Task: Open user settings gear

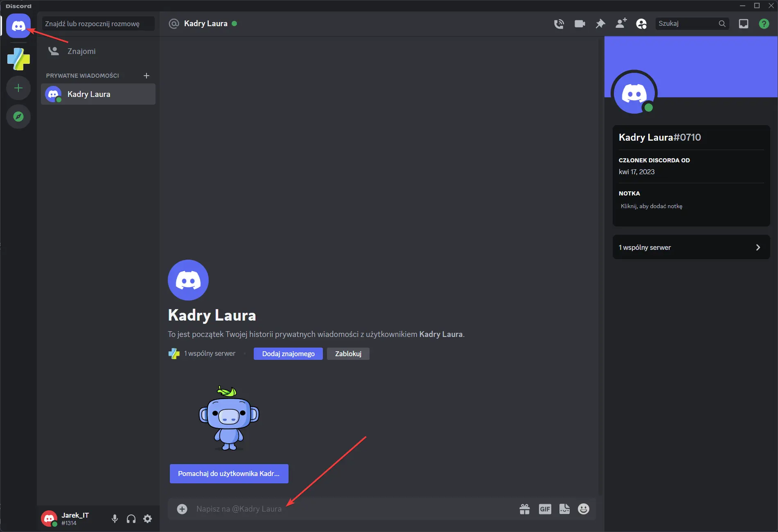Action: pyautogui.click(x=147, y=519)
